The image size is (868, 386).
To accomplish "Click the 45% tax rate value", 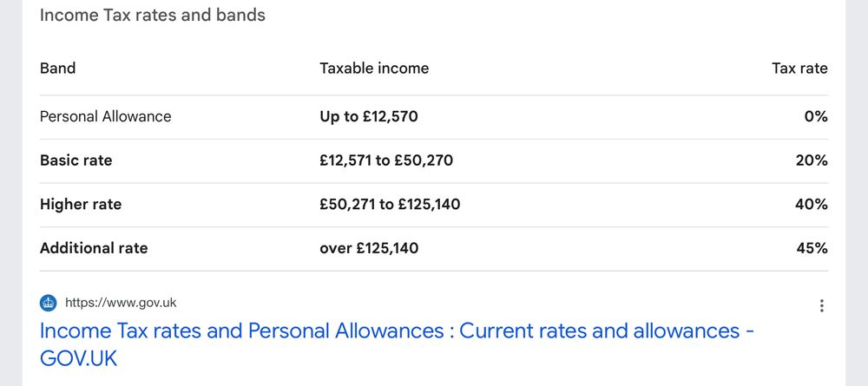I will click(812, 248).
